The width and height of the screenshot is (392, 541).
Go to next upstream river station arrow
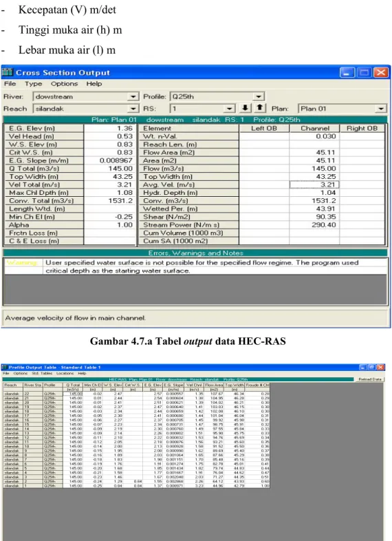pyautogui.click(x=260, y=108)
